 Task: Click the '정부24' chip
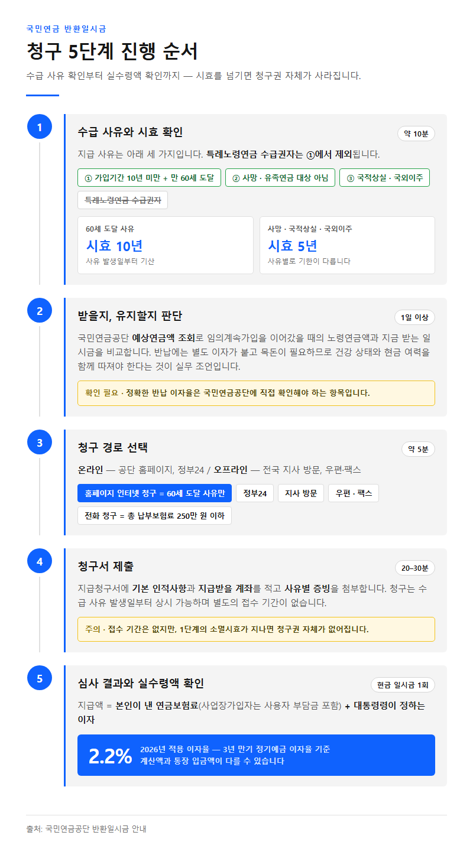point(255,493)
